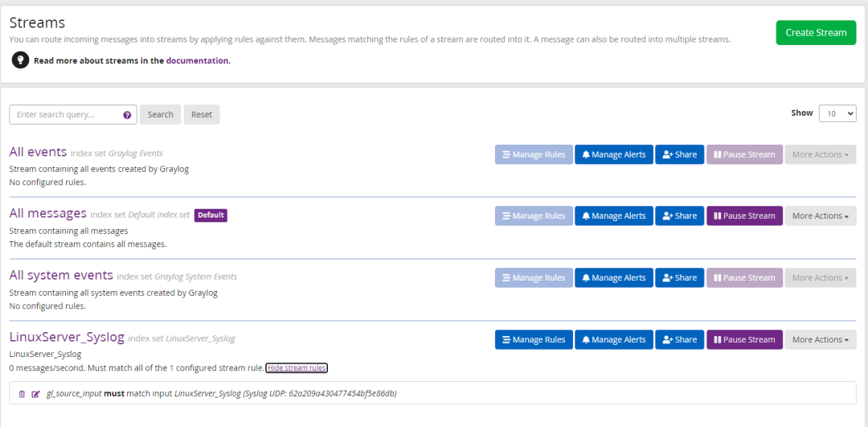868x427 pixels.
Task: Share the All events stream
Action: pyautogui.click(x=680, y=154)
